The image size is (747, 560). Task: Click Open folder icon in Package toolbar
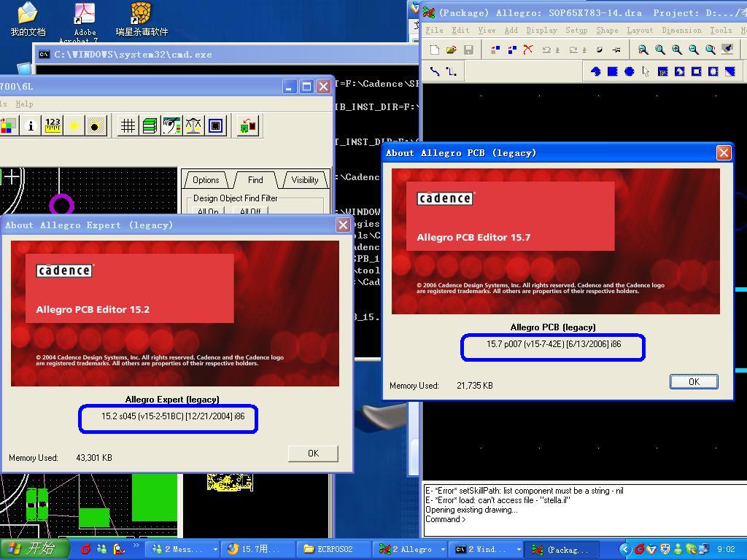coord(451,50)
